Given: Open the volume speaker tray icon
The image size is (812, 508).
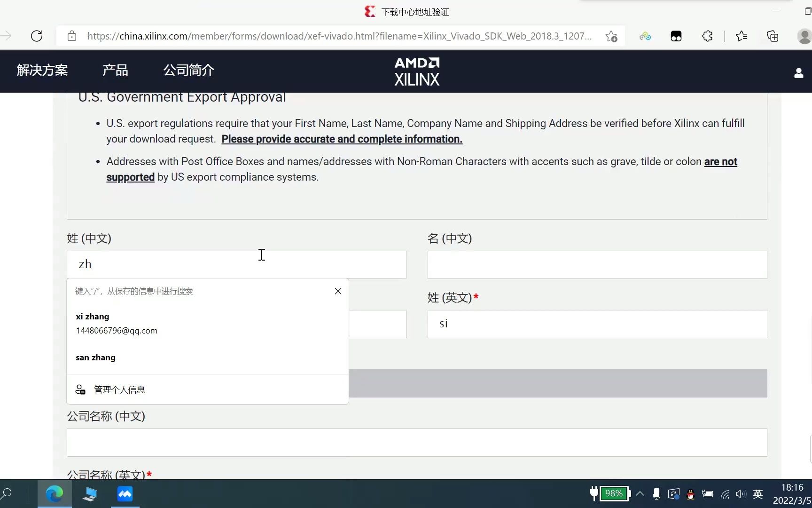Looking at the screenshot, I should 741,494.
